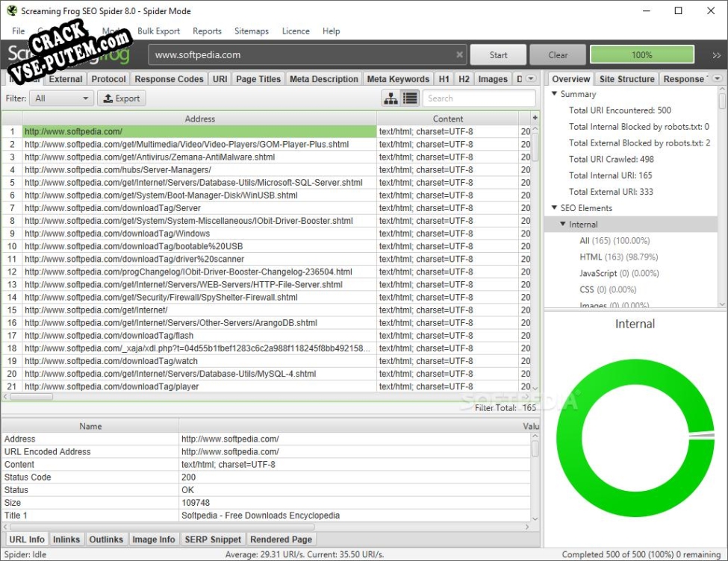The height and width of the screenshot is (561, 728).
Task: Select the Site Structure tab
Action: click(626, 79)
